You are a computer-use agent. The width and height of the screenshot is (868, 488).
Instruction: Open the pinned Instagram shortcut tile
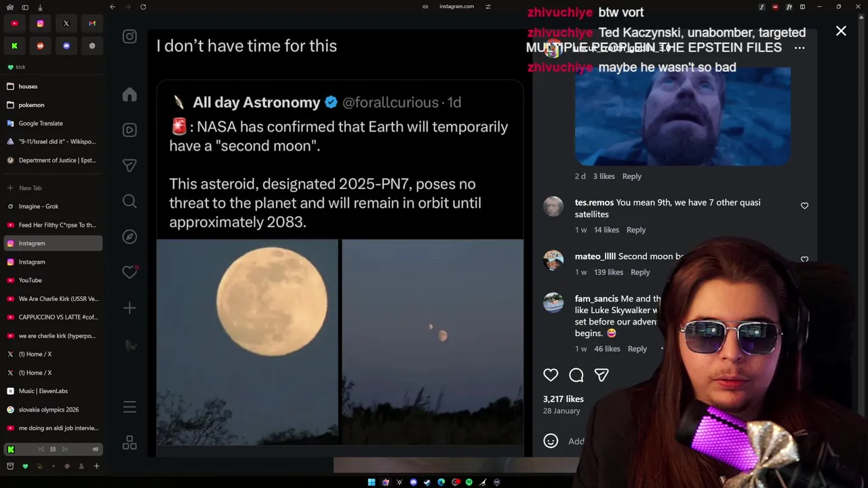(40, 23)
